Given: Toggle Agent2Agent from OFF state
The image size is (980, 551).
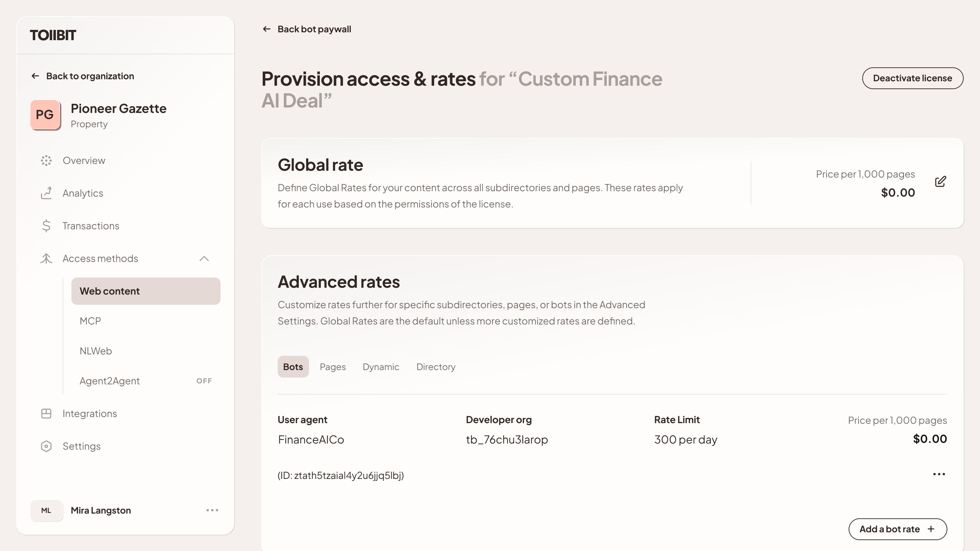Looking at the screenshot, I should tap(204, 381).
